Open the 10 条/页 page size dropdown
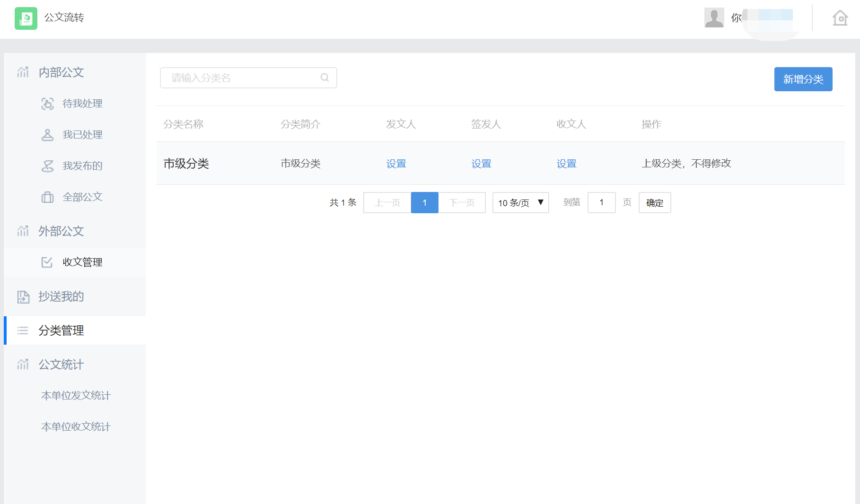Viewport: 860px width, 504px height. [520, 203]
